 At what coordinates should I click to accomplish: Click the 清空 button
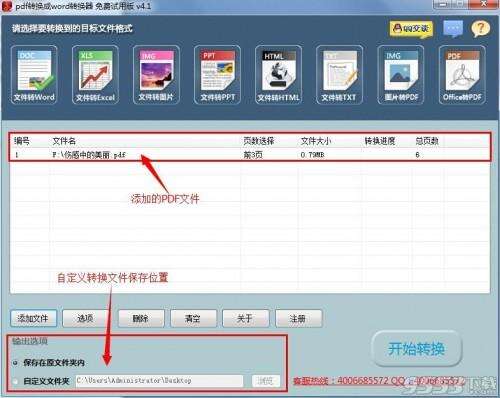tap(193, 318)
